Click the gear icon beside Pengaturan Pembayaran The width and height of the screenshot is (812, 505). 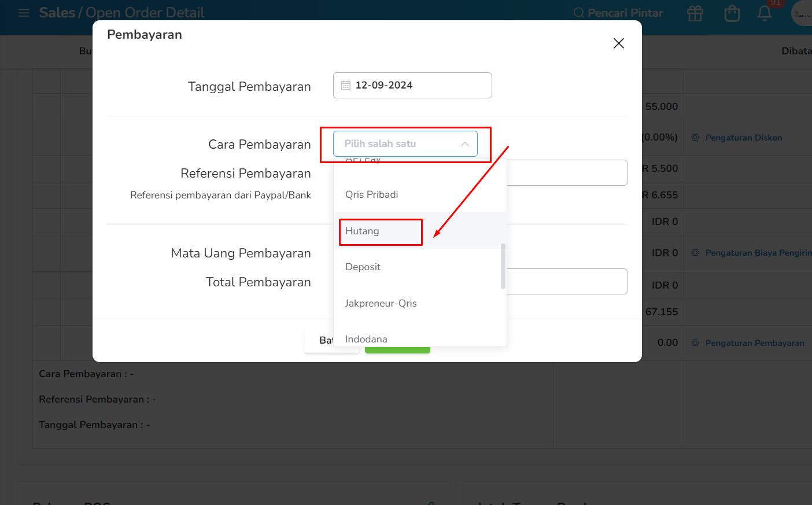click(x=695, y=343)
